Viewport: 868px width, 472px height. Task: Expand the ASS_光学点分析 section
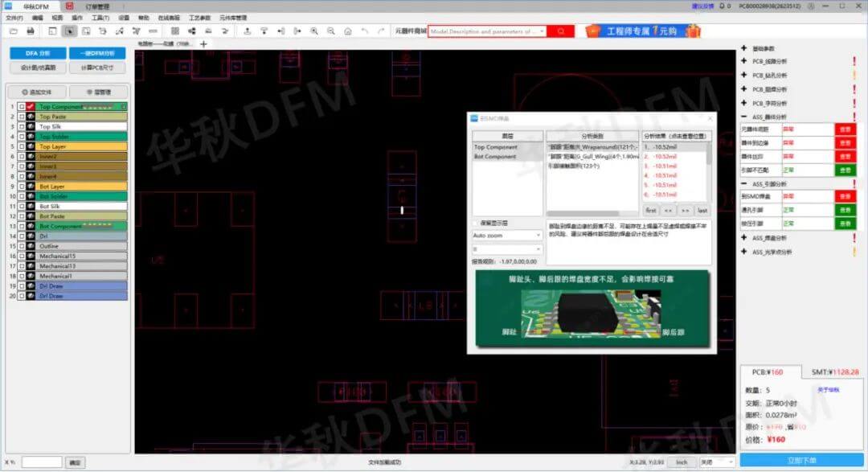(x=743, y=252)
